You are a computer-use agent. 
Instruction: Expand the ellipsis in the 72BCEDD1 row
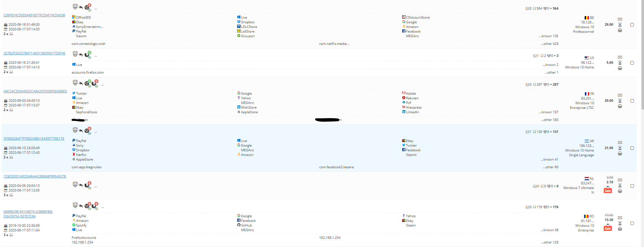(x=95, y=186)
